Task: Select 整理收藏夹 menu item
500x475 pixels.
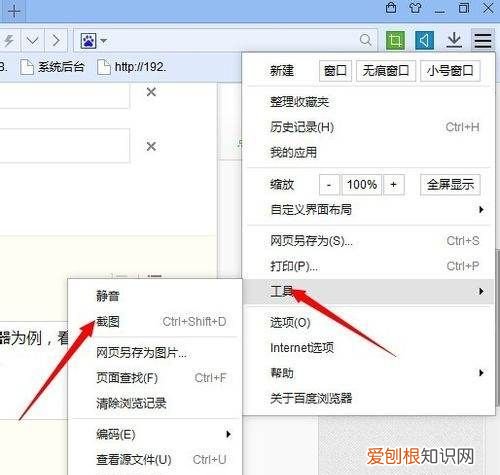Action: pyautogui.click(x=369, y=102)
